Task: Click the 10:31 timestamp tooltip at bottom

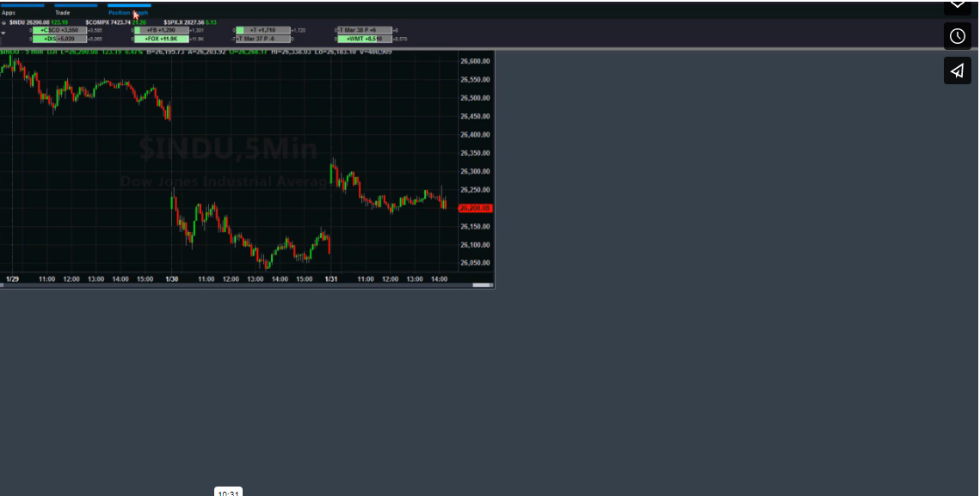Action: (228, 493)
